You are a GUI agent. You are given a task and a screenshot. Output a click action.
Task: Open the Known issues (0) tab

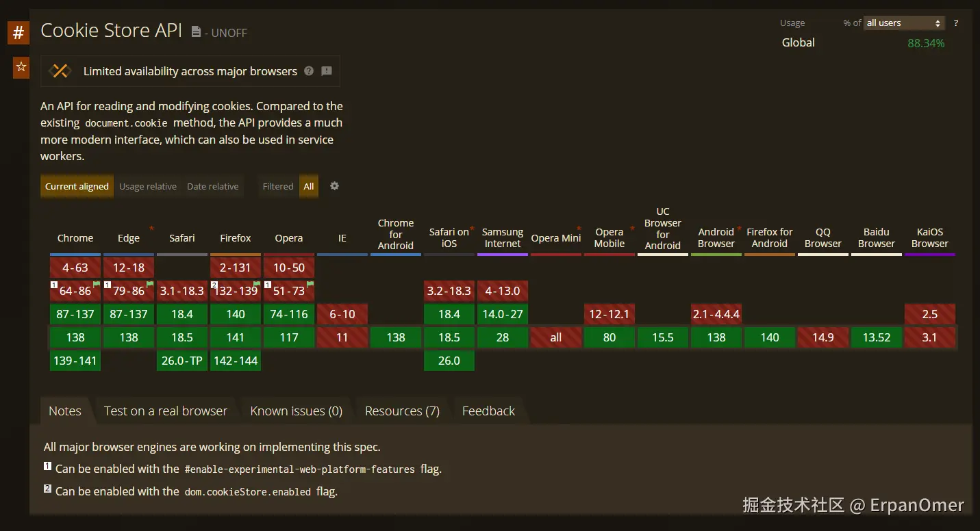click(296, 411)
